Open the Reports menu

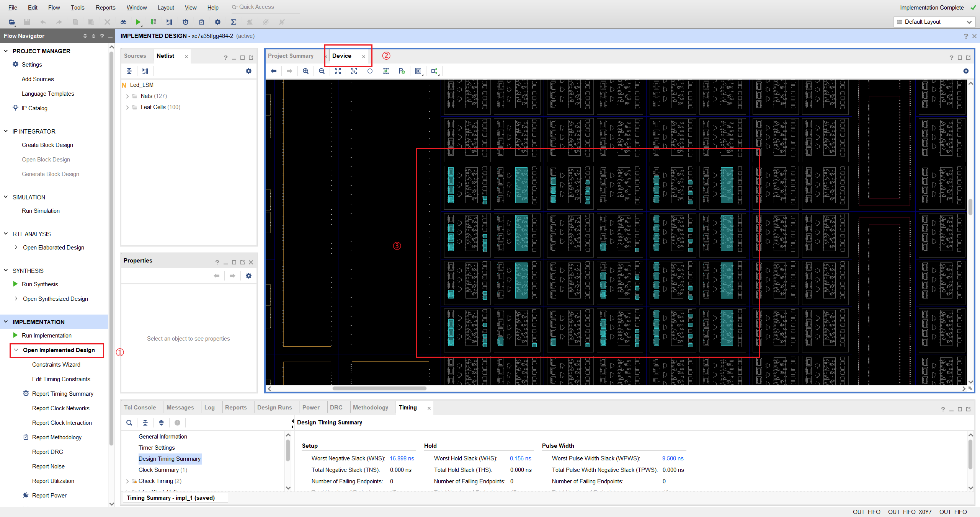click(105, 8)
